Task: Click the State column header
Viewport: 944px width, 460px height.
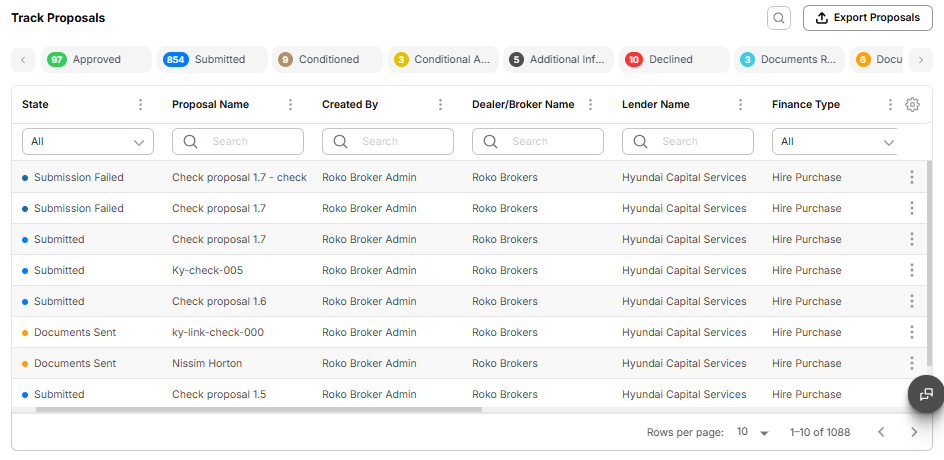Action: coord(35,105)
